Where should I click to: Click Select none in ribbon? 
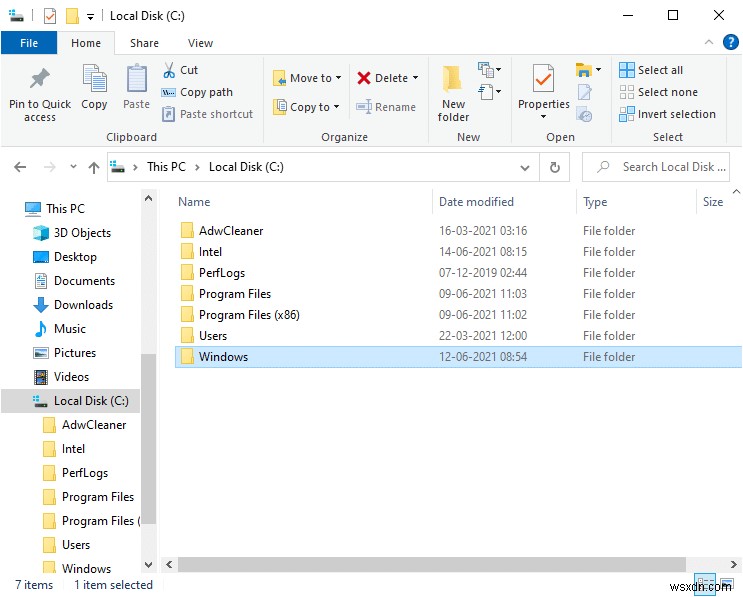point(659,92)
